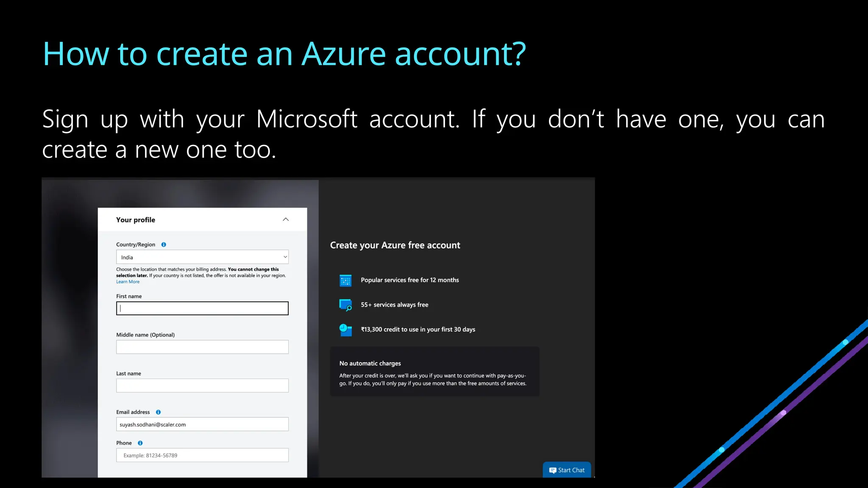Viewport: 868px width, 488px height.
Task: Open the Country/Region dropdown showing India
Action: pyautogui.click(x=202, y=257)
